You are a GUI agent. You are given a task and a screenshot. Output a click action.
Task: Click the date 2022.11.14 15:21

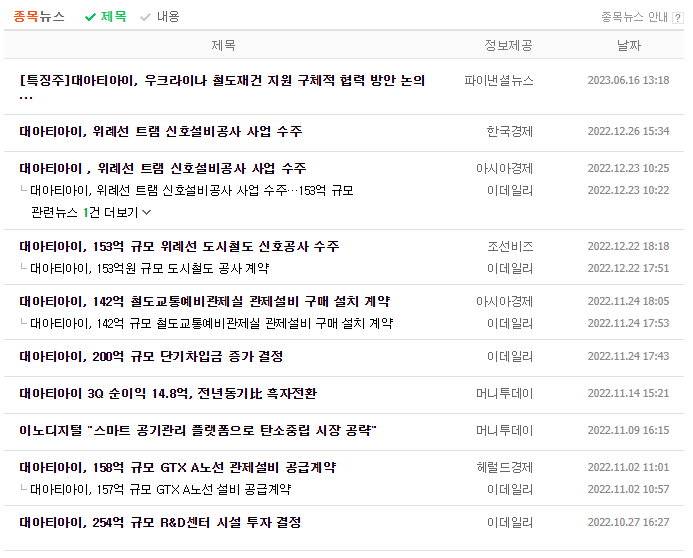click(x=628, y=393)
